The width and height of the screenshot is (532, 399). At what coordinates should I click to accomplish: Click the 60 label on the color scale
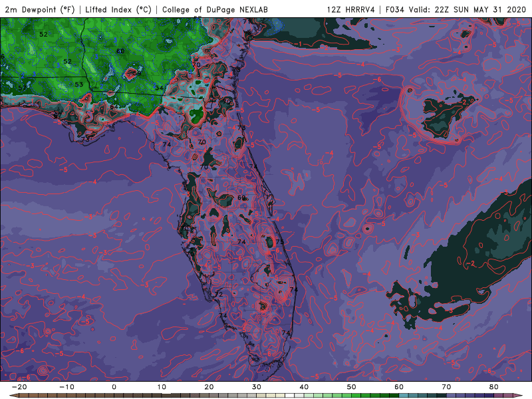point(399,387)
